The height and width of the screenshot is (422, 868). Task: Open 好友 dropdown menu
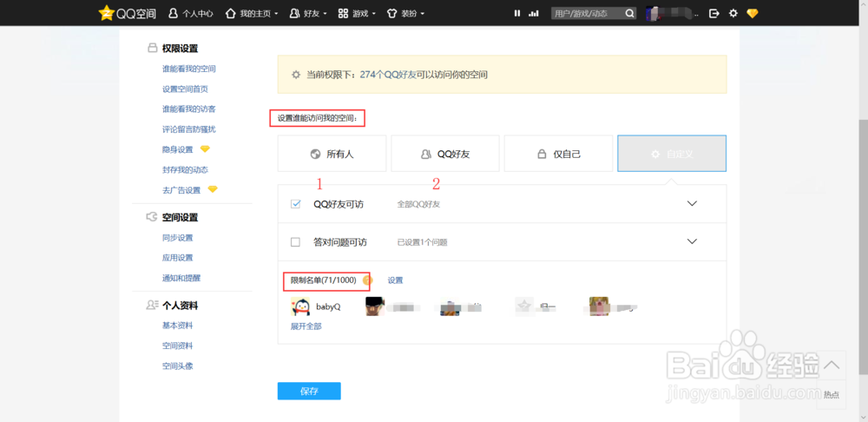(308, 13)
